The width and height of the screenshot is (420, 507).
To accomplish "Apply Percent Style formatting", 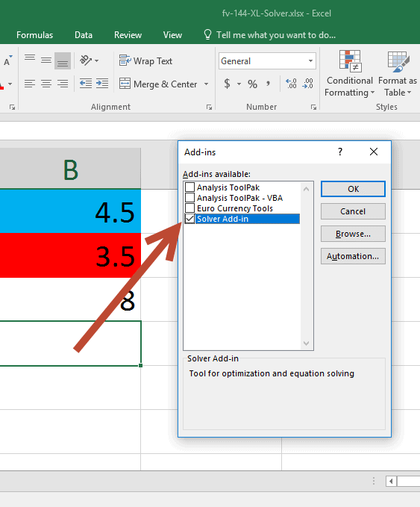I will (x=252, y=84).
